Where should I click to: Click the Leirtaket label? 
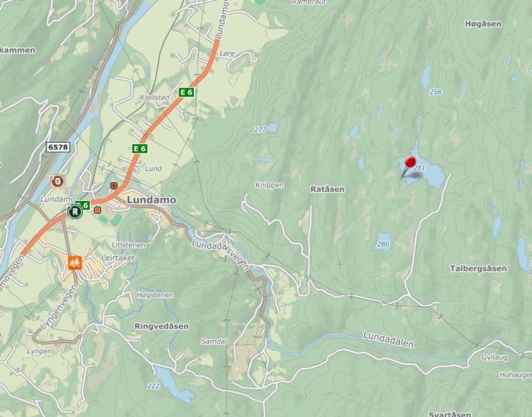118,258
